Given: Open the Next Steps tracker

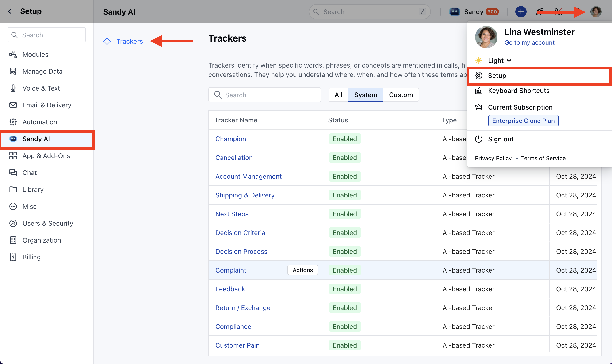Looking at the screenshot, I should pos(232,214).
